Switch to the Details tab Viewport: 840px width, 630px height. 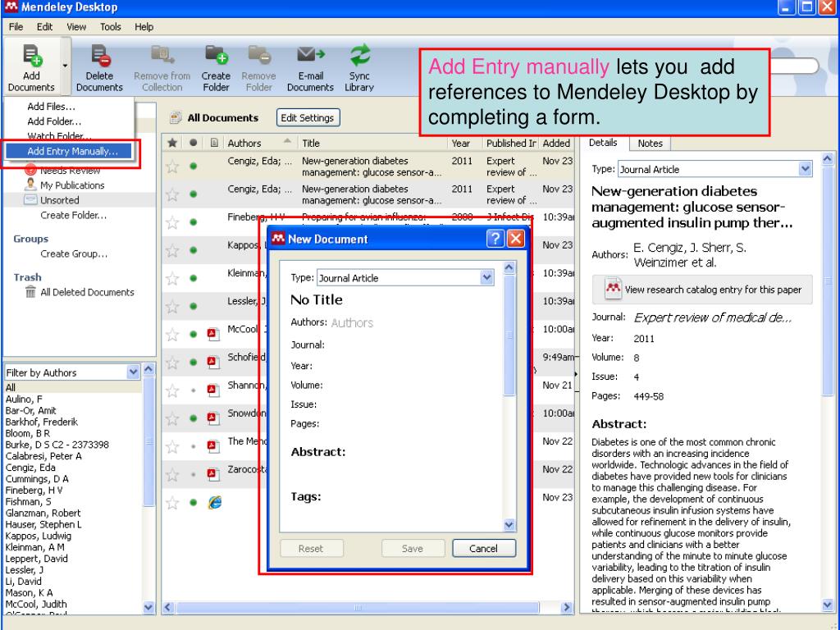point(603,143)
